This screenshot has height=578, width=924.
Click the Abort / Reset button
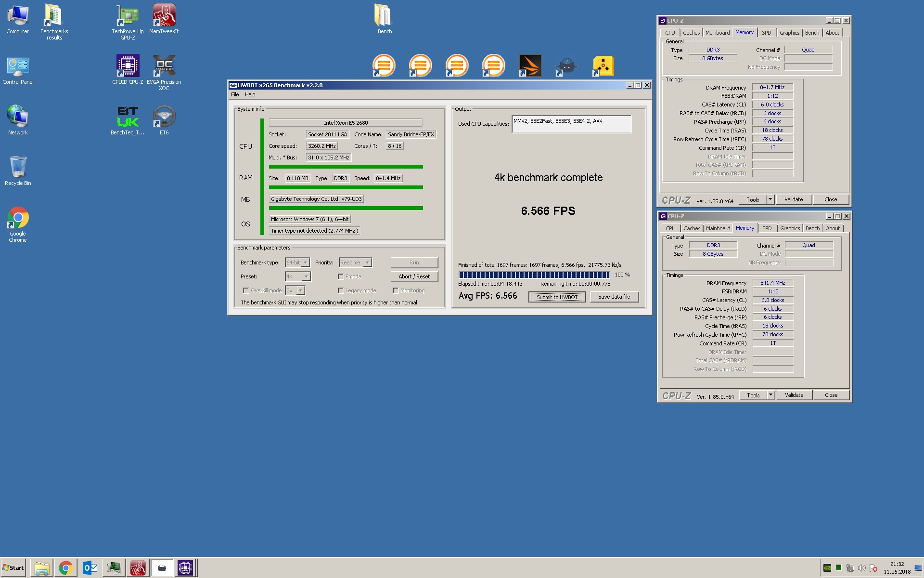point(414,276)
